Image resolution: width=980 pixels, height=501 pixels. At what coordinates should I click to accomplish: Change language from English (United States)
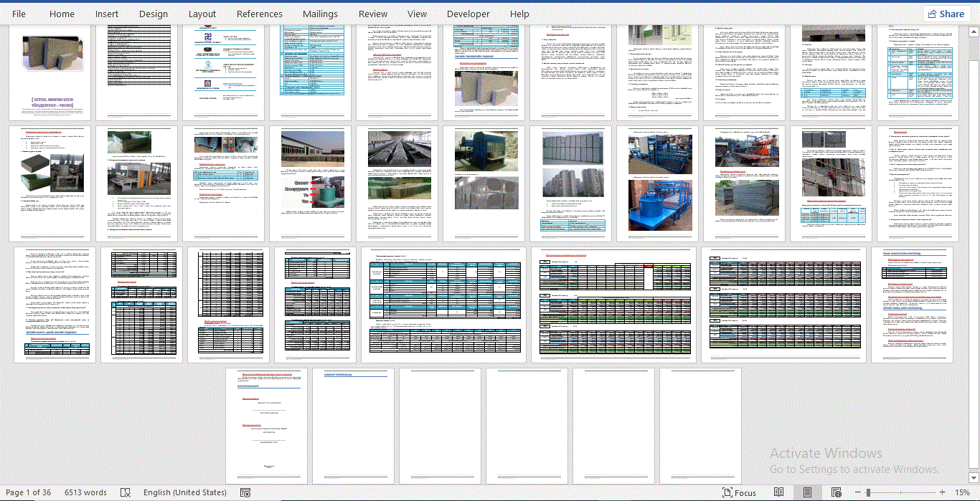tap(185, 492)
